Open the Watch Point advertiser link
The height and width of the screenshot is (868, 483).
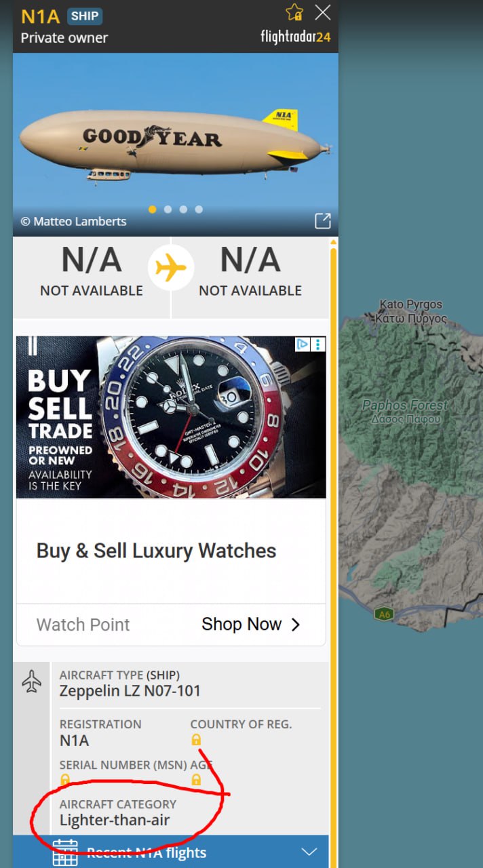(x=83, y=625)
